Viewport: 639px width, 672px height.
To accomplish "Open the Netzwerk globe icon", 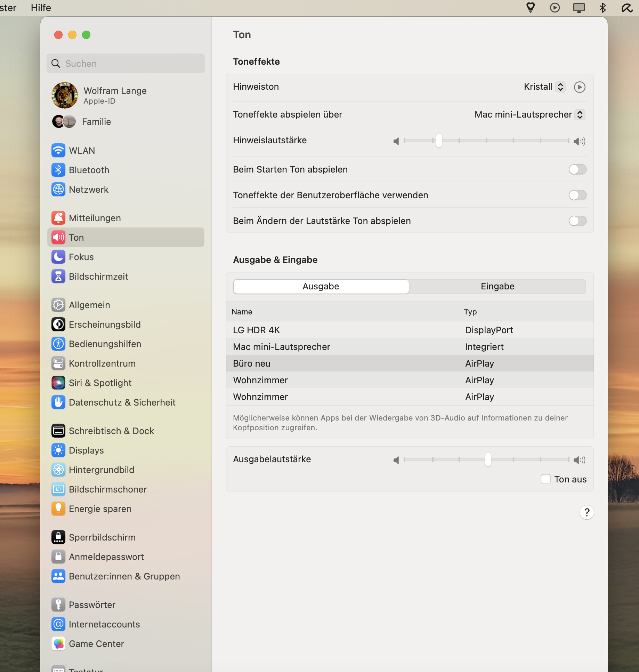I will point(58,189).
